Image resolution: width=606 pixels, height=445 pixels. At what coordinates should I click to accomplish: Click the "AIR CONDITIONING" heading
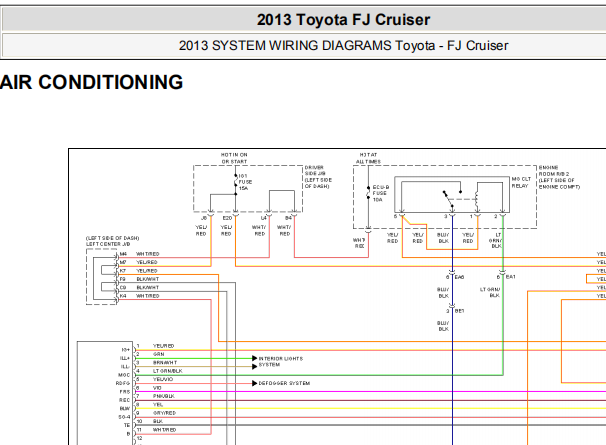coord(91,82)
